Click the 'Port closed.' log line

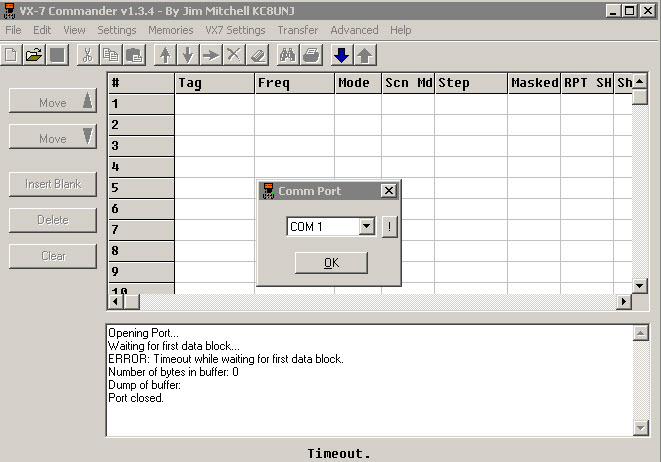(x=136, y=398)
